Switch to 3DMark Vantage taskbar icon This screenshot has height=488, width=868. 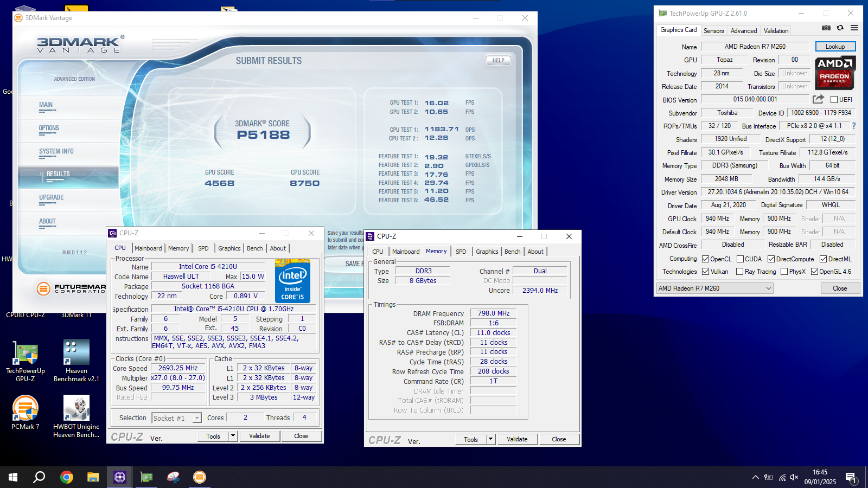[x=200, y=477]
